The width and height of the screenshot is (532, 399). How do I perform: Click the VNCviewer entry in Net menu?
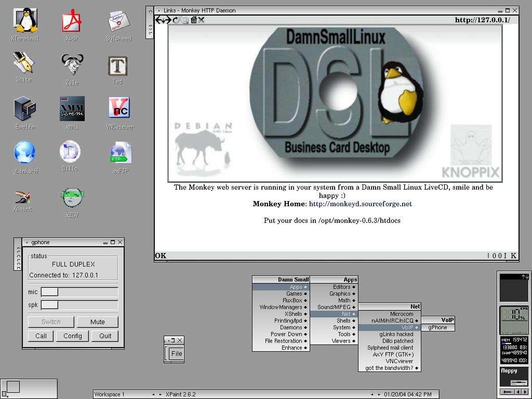390,362
